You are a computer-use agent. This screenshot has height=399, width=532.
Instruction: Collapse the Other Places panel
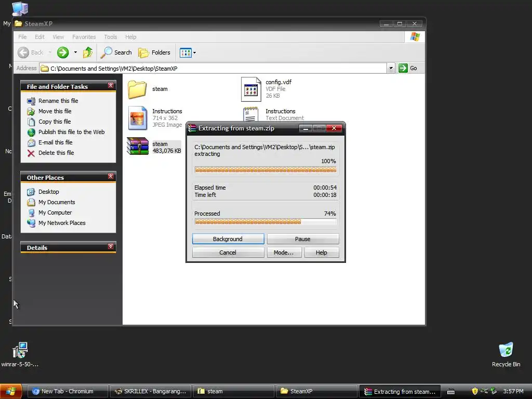click(111, 177)
